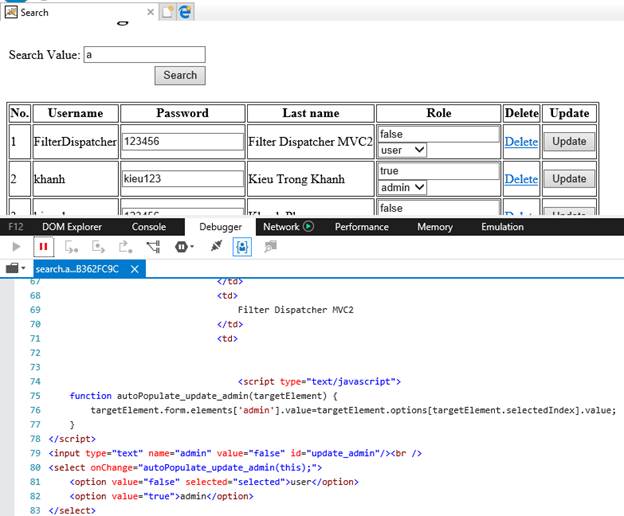
Task: Close the search.a...B362FC9C file tab
Action: pos(135,269)
